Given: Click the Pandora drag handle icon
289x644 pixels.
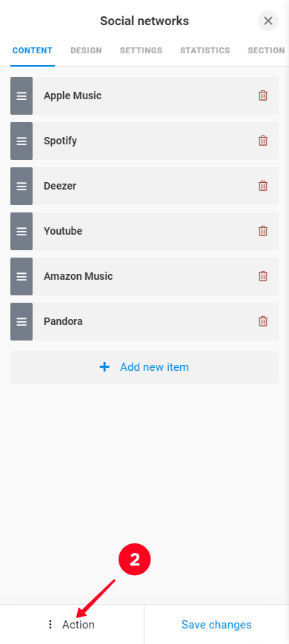Looking at the screenshot, I should tap(21, 321).
